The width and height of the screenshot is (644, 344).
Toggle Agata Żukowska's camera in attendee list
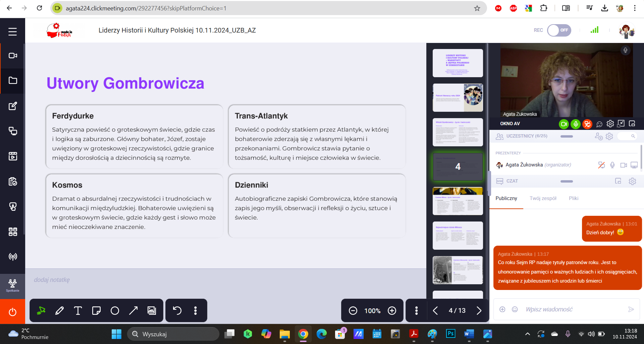pos(624,165)
